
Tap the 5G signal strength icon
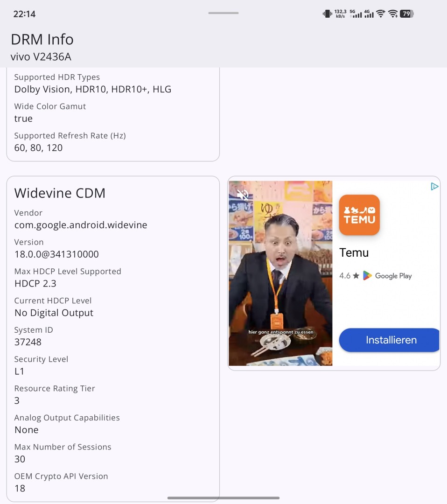click(x=356, y=14)
